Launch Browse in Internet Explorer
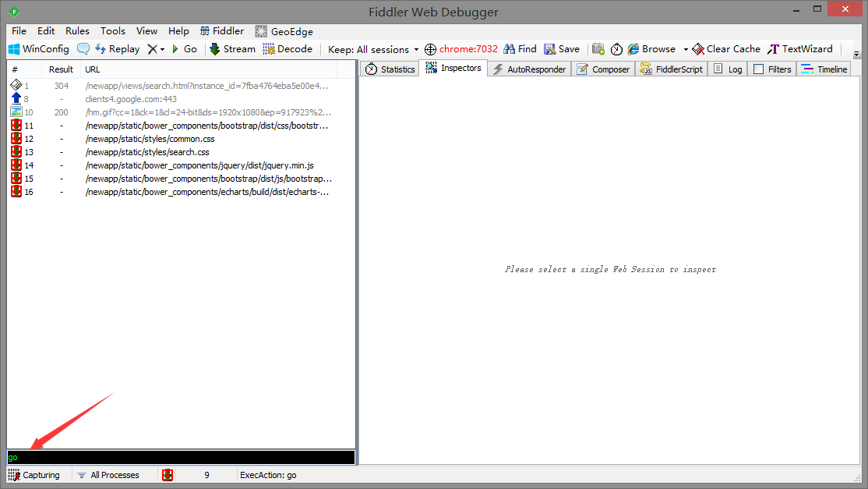 pos(651,49)
